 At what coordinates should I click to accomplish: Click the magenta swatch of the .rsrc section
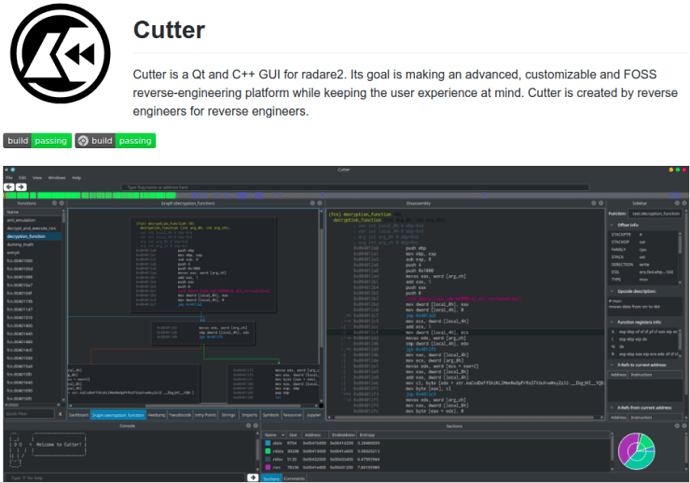click(268, 467)
